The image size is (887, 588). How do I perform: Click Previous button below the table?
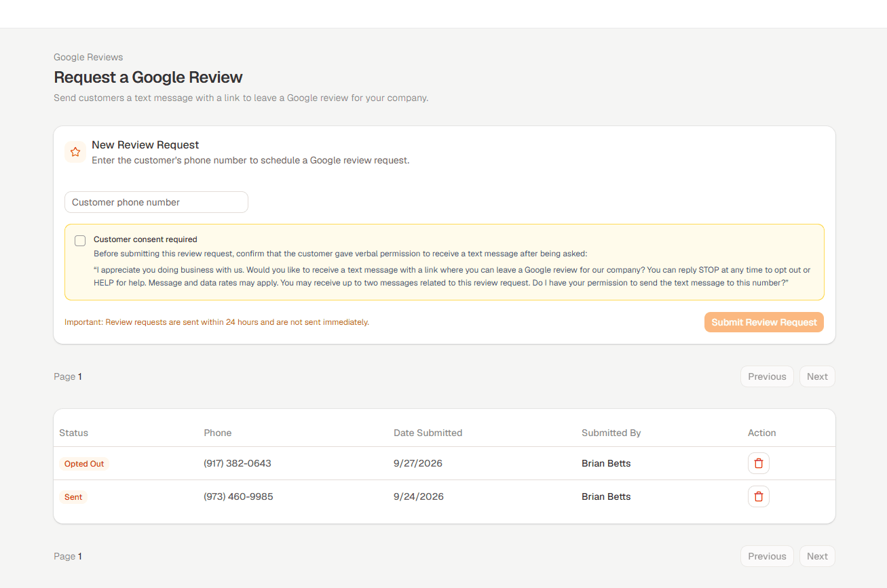[x=767, y=556]
